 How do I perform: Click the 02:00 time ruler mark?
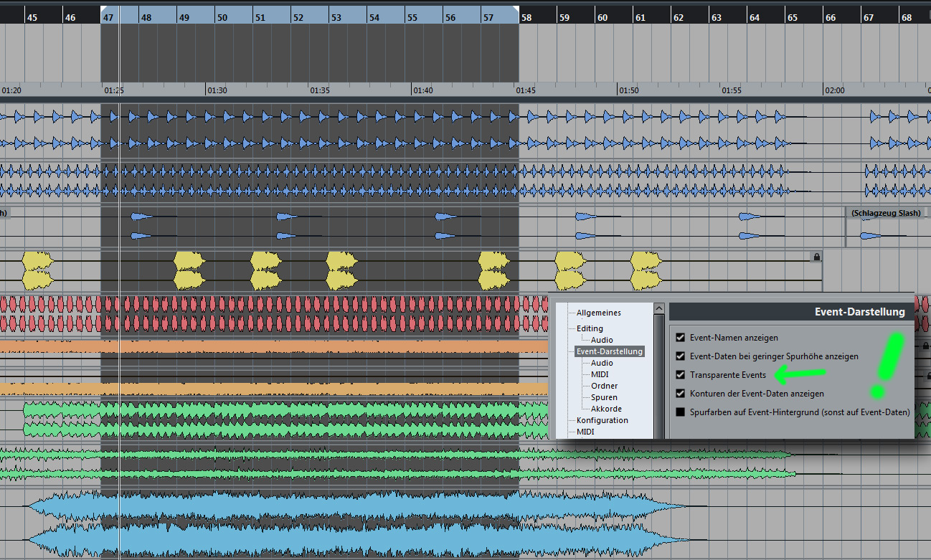pyautogui.click(x=834, y=90)
